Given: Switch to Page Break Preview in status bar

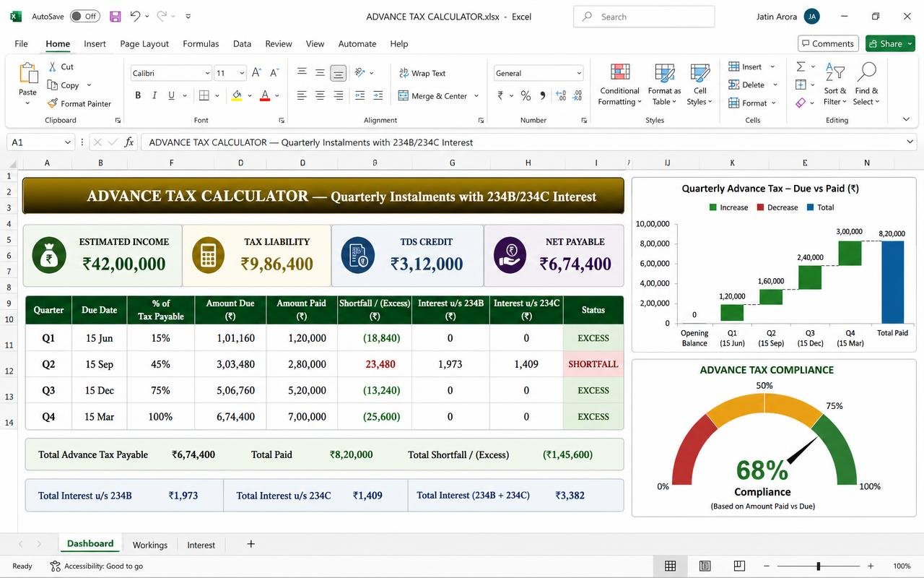Looking at the screenshot, I should point(739,566).
